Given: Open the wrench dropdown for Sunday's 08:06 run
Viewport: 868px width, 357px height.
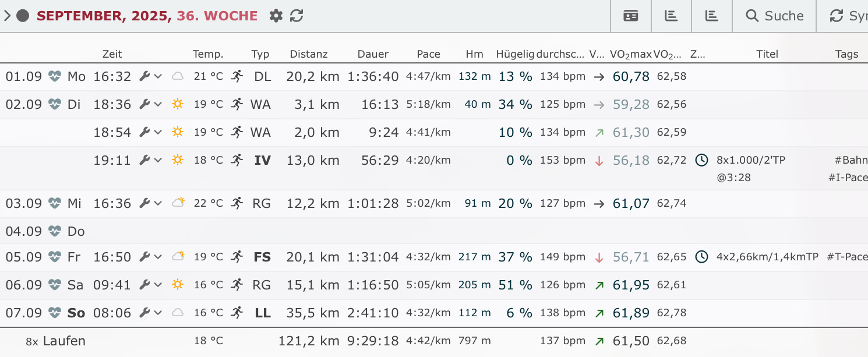Looking at the screenshot, I should [150, 313].
